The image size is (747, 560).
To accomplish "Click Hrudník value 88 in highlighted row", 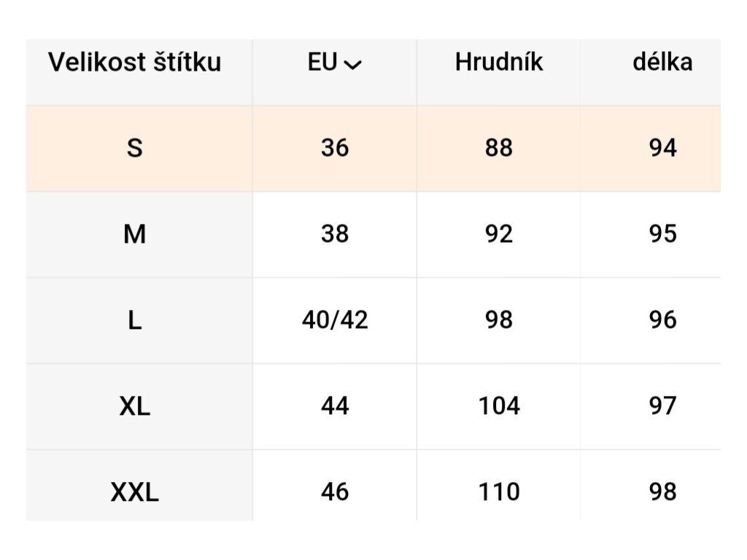I will click(499, 149).
